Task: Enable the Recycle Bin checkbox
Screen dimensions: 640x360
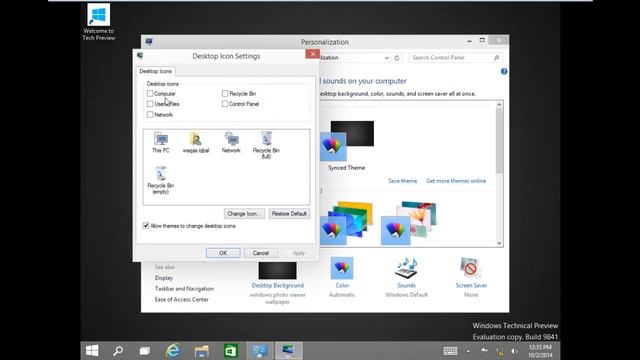Action: pos(225,93)
